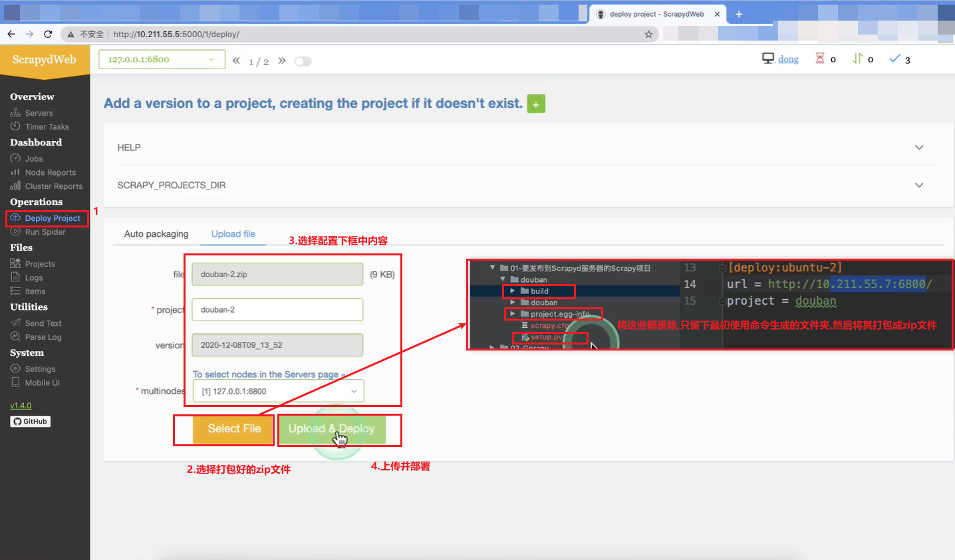Image resolution: width=955 pixels, height=560 pixels.
Task: Select the 'deploy project - ScrapydWeb' browser tab
Action: coord(657,14)
